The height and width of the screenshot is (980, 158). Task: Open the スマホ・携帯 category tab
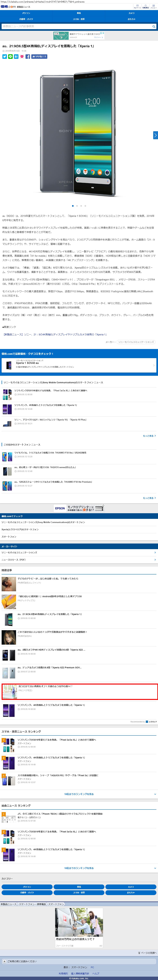point(79,19)
